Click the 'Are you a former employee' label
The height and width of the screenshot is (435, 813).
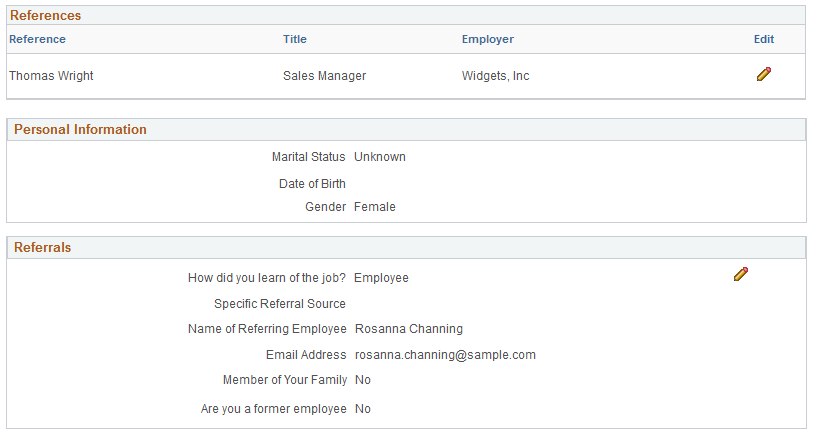274,409
